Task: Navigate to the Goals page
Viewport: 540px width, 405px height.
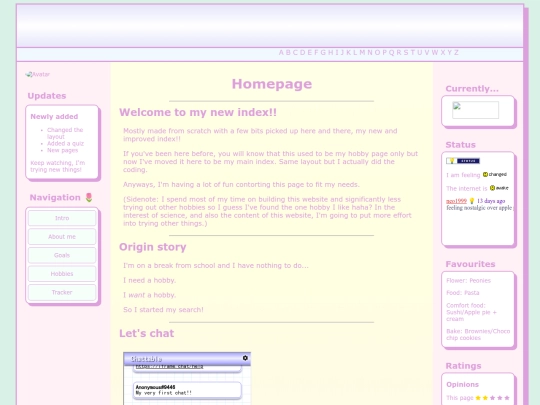Action: tap(62, 255)
